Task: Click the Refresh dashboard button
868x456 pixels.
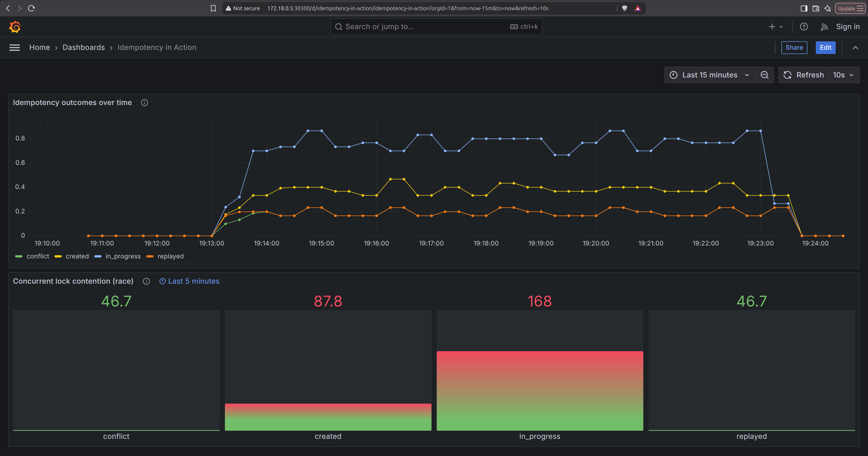Action: click(x=804, y=75)
